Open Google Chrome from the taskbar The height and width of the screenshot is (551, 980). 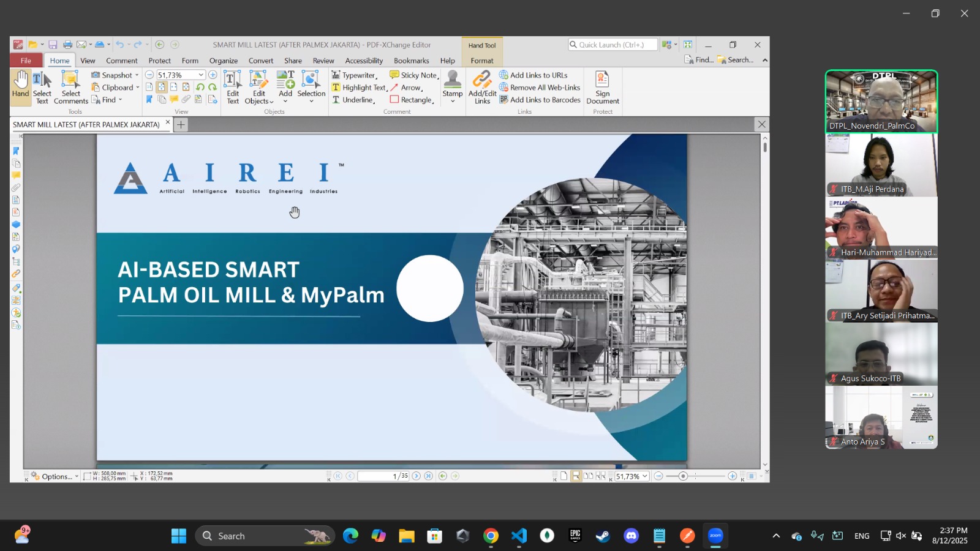491,536
